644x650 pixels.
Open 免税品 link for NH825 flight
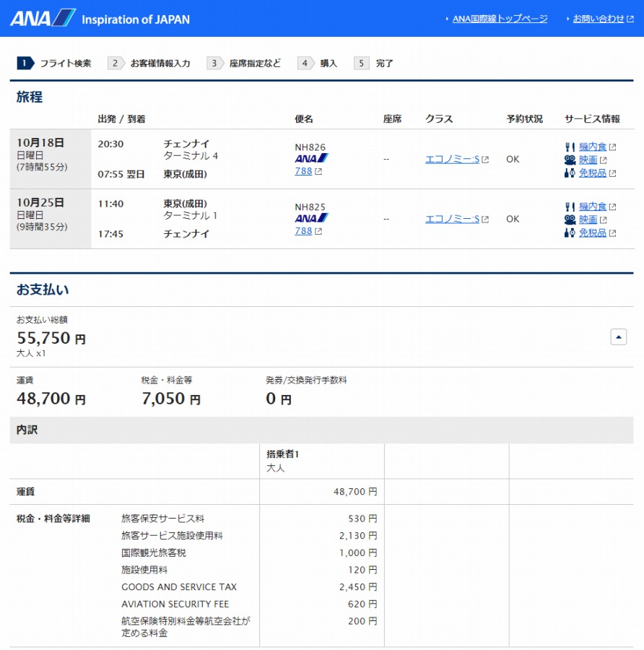click(593, 233)
